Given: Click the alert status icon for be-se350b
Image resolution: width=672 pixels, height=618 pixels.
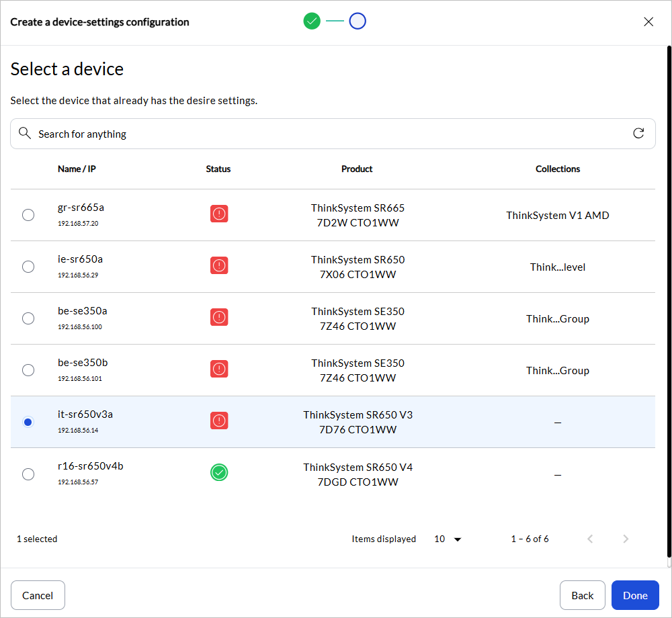Looking at the screenshot, I should point(219,369).
